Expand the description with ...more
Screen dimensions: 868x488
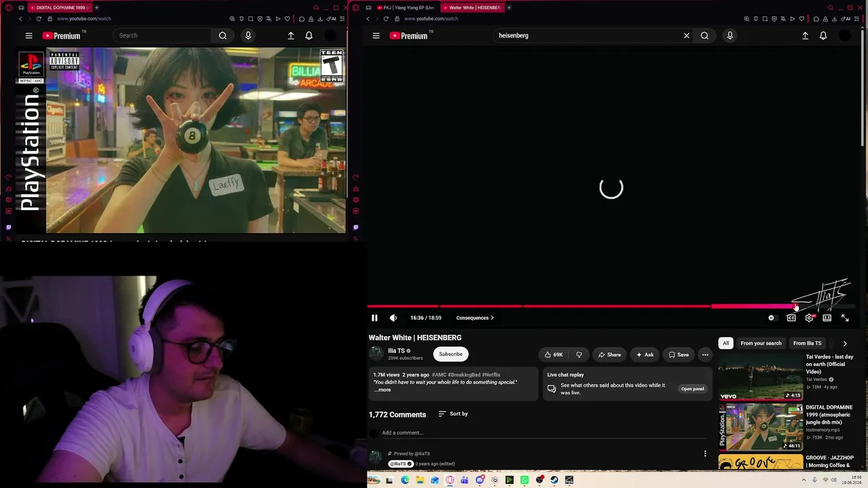point(382,390)
